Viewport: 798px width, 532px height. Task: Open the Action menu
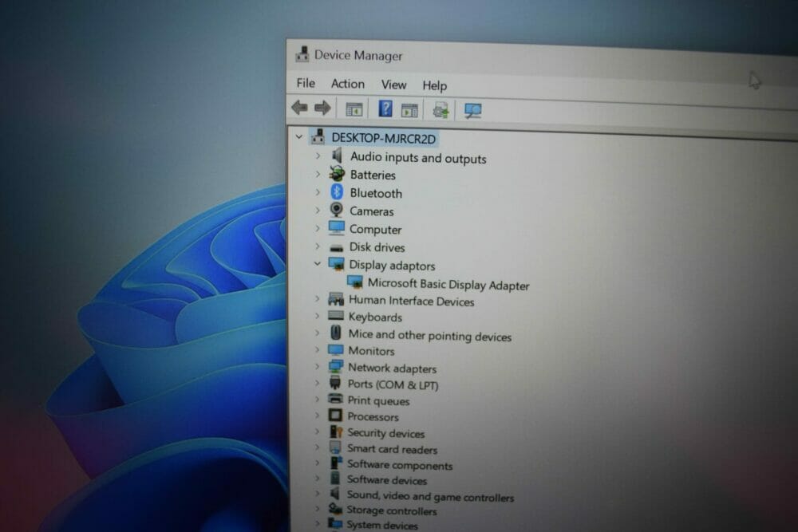click(348, 84)
